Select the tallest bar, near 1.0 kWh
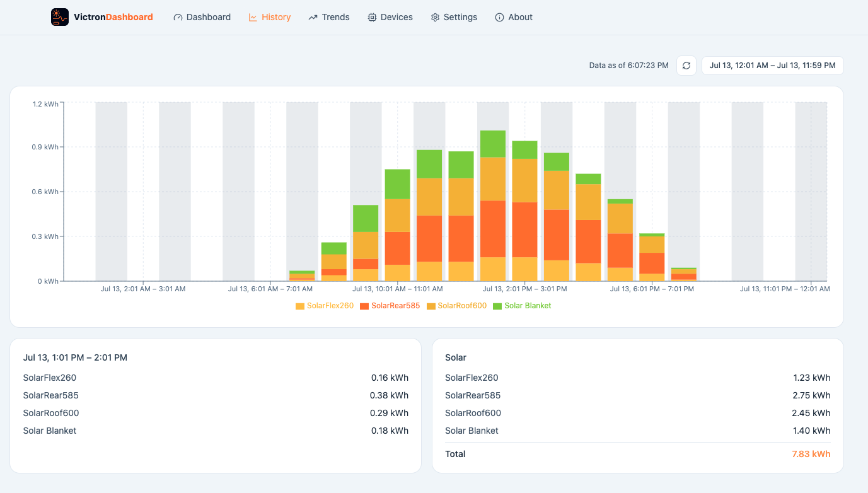The height and width of the screenshot is (493, 868). (493, 206)
